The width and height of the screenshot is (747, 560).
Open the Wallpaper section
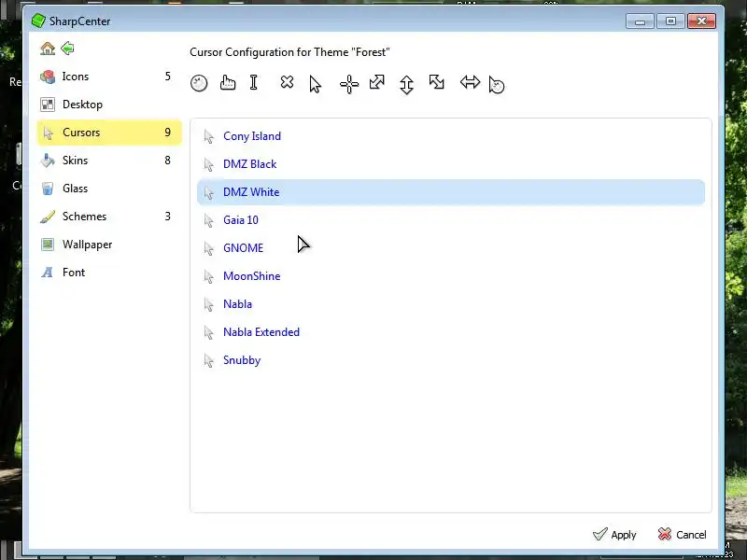coord(109,245)
